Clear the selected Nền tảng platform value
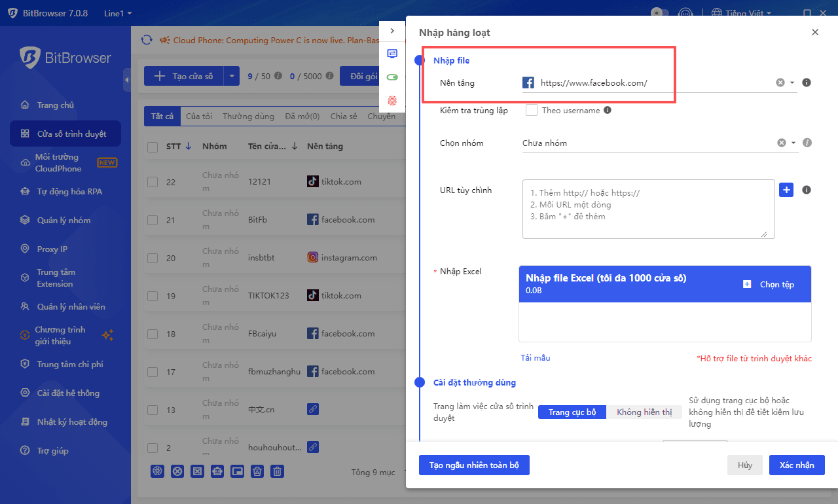 pyautogui.click(x=780, y=82)
